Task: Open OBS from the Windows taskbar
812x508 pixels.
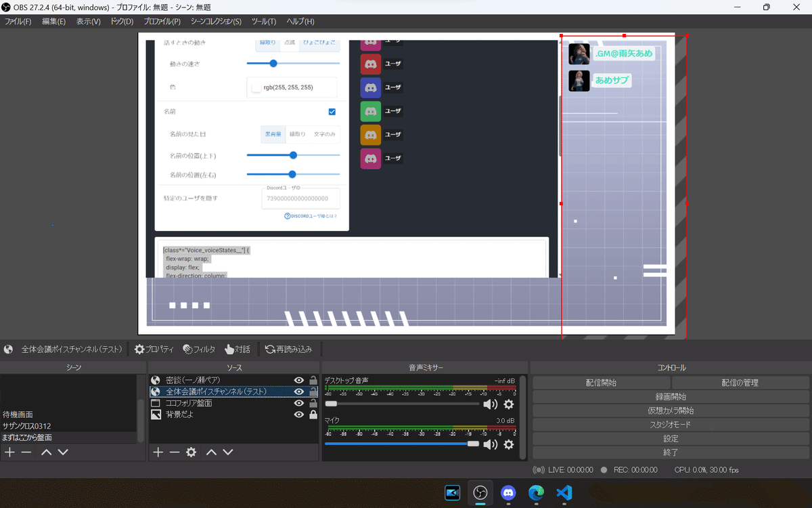Action: point(480,492)
